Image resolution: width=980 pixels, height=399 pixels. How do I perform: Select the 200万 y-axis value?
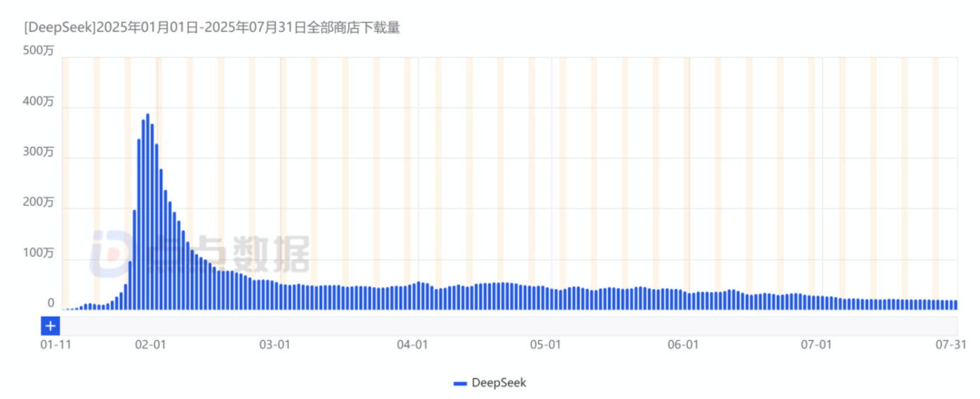(40, 202)
